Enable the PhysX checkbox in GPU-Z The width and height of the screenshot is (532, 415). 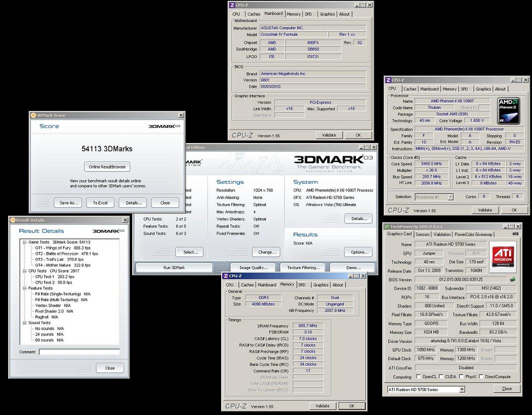tap(461, 376)
